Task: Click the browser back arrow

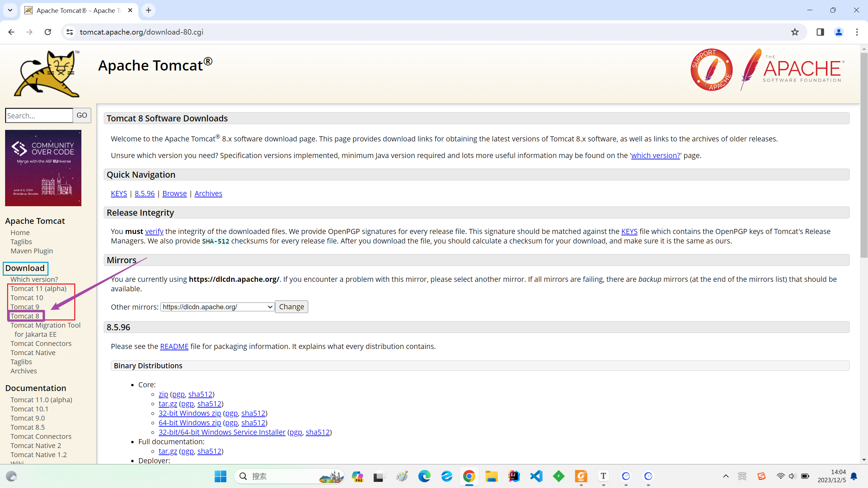Action: [11, 32]
